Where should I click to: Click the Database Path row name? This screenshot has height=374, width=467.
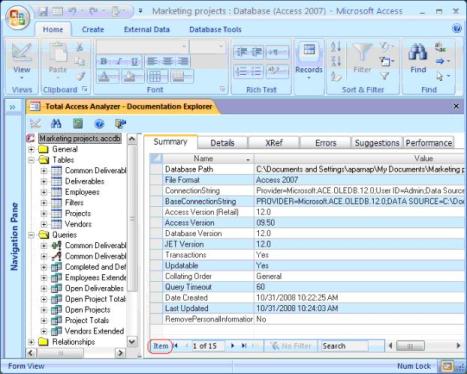coord(189,169)
